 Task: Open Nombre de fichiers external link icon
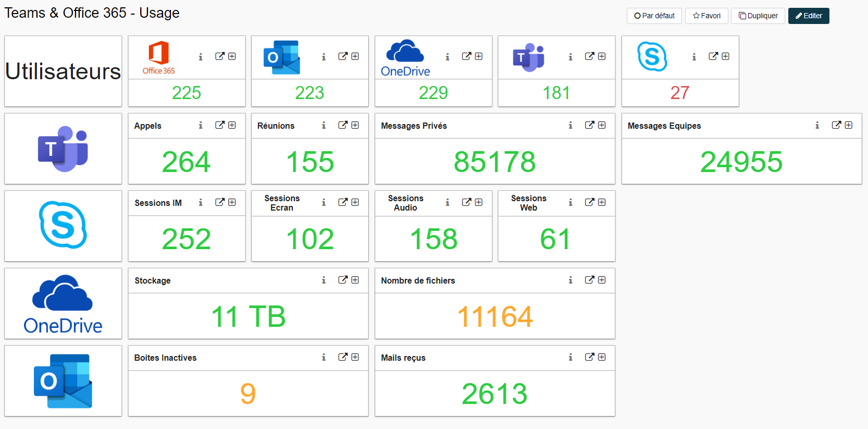click(590, 280)
